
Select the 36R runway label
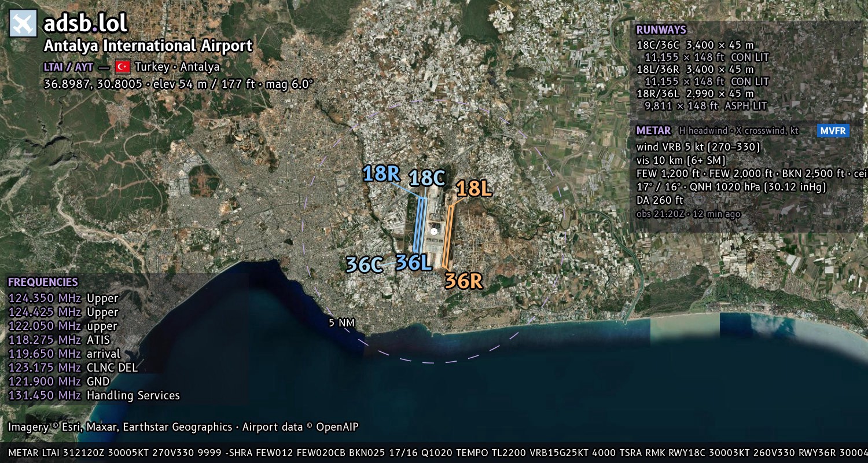[464, 281]
